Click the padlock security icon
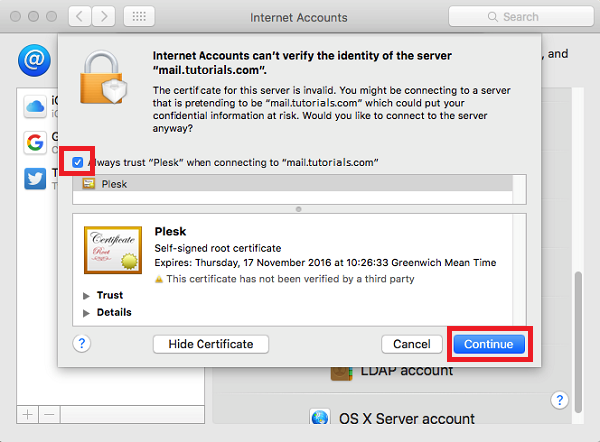The image size is (600, 442). [103, 78]
